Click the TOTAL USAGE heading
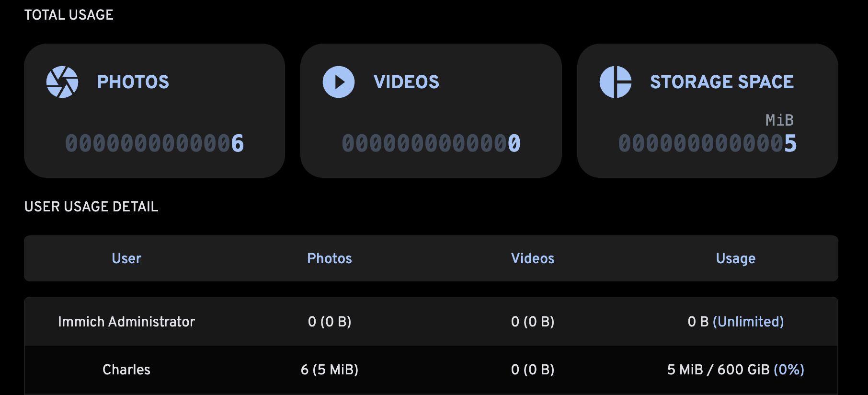The image size is (868, 395). pos(69,15)
